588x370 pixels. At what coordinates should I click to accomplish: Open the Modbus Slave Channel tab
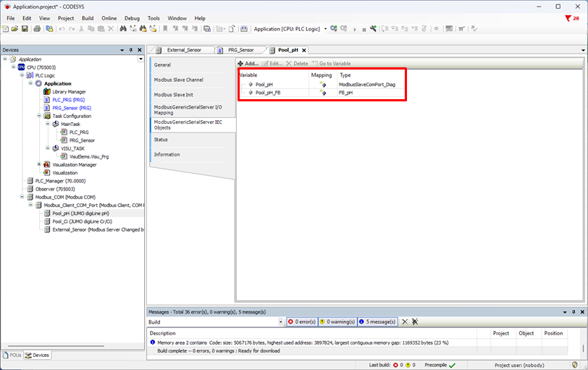[x=178, y=80]
